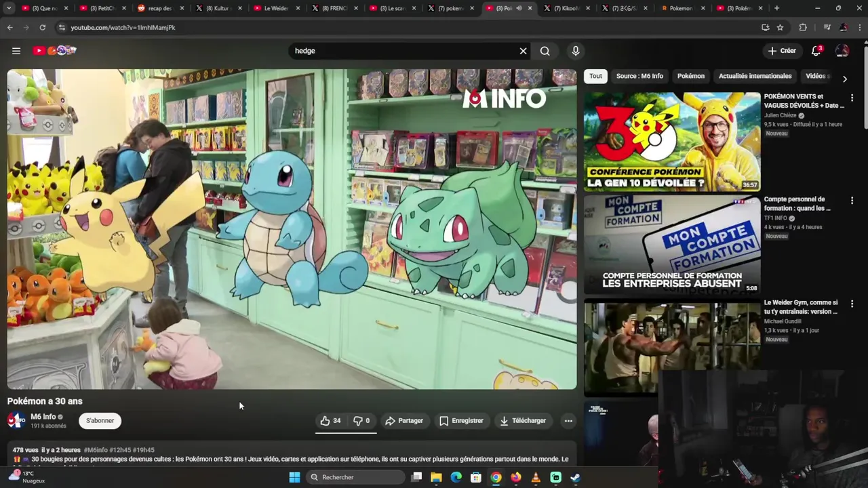Open M6 Info channel avatar
868x488 pixels.
pos(16,421)
